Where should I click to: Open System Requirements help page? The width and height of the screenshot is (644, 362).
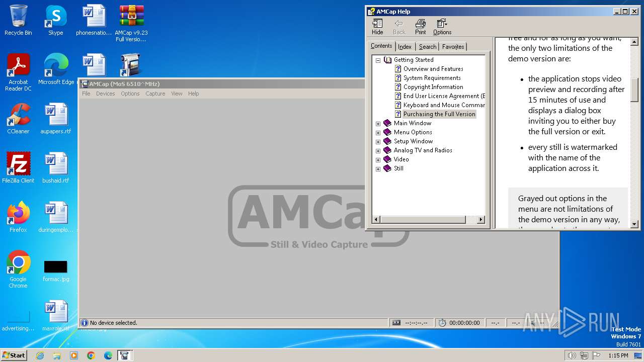(x=432, y=78)
